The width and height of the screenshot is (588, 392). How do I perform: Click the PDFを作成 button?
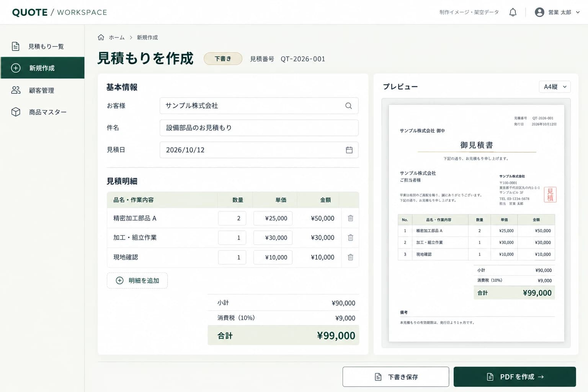click(x=515, y=377)
